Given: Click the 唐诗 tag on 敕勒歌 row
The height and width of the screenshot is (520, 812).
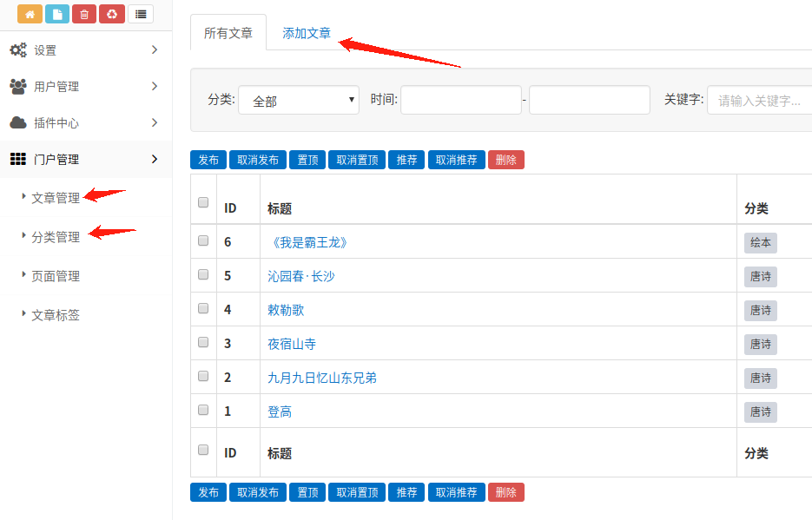Looking at the screenshot, I should tap(761, 311).
